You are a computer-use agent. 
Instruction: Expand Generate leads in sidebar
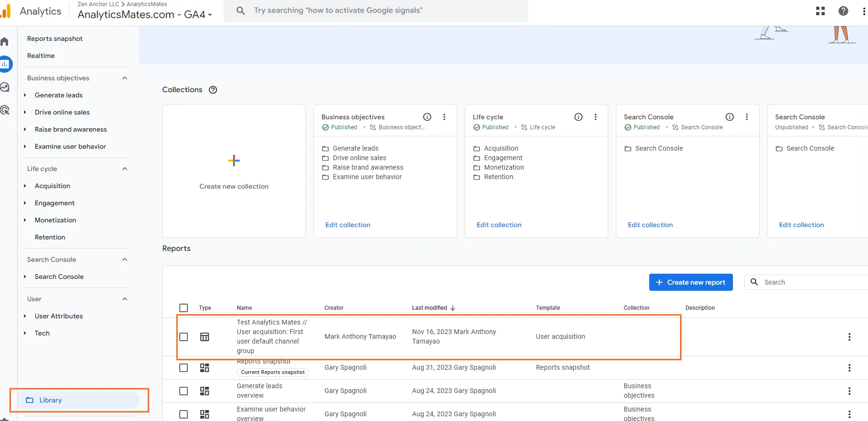point(25,95)
